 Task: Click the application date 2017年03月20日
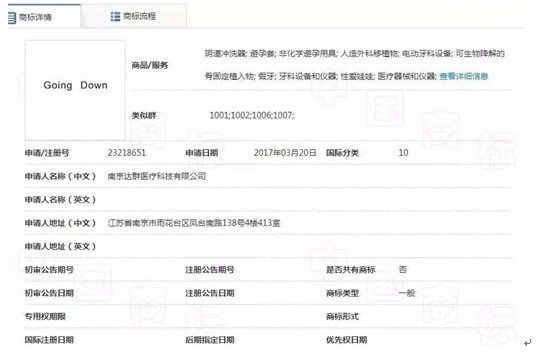(285, 153)
